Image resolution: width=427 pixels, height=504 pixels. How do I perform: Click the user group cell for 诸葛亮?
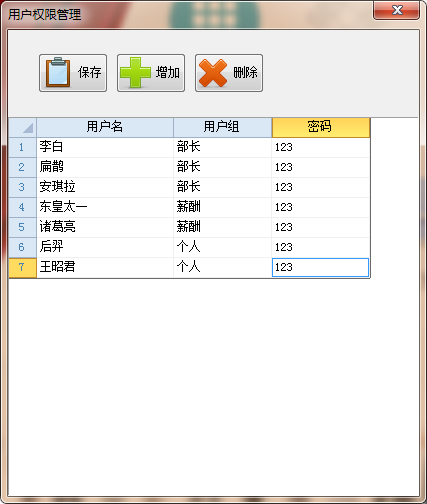click(222, 227)
